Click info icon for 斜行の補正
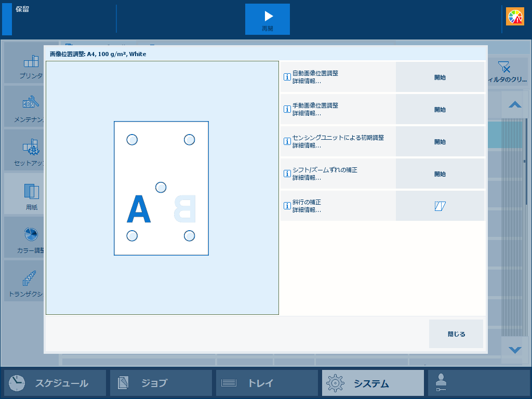 (x=287, y=206)
